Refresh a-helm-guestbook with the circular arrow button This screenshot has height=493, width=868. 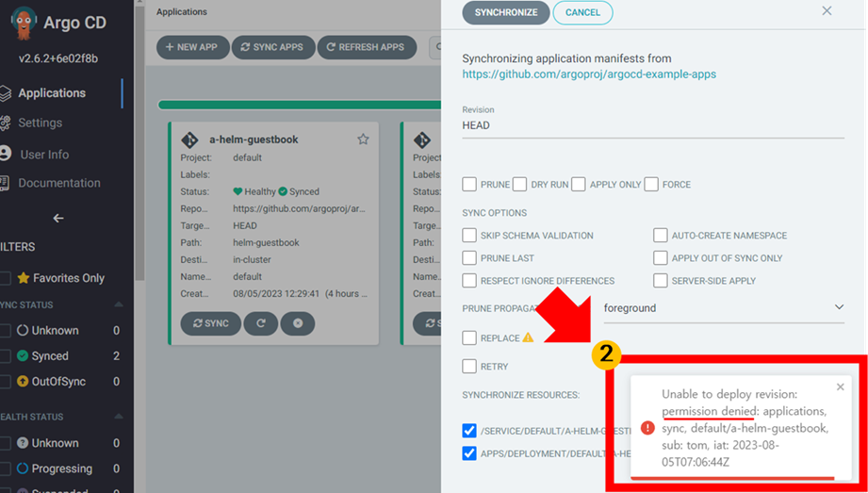coord(261,323)
